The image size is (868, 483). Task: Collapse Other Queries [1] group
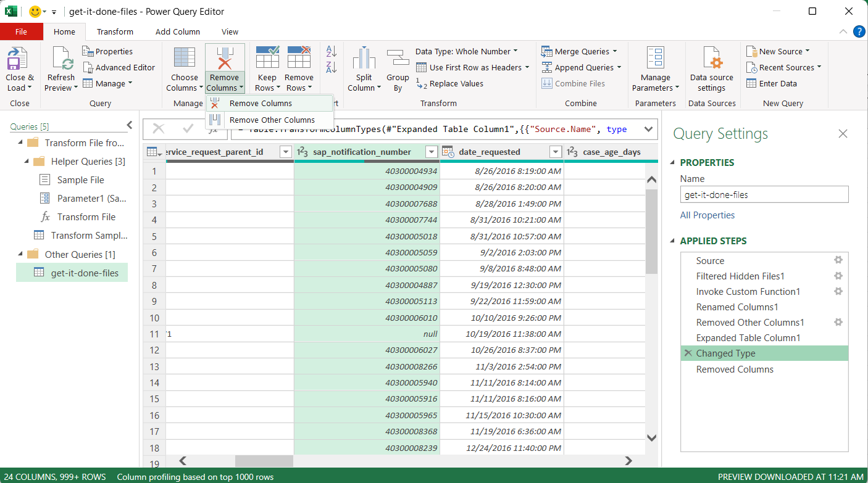(x=22, y=254)
